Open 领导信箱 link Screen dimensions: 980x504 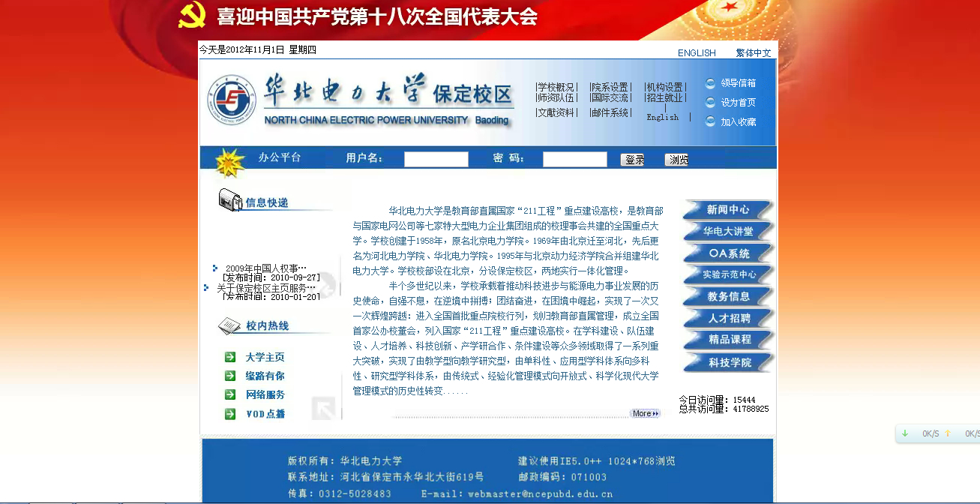pos(739,83)
